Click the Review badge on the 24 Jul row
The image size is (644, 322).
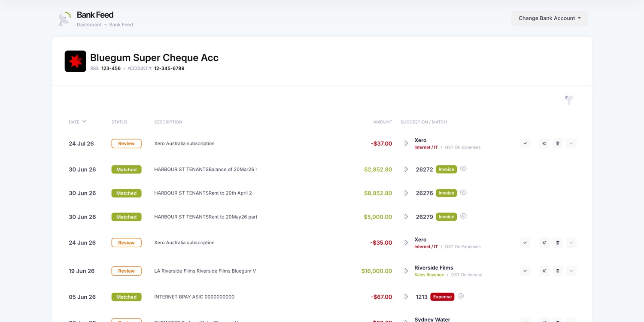(x=126, y=143)
